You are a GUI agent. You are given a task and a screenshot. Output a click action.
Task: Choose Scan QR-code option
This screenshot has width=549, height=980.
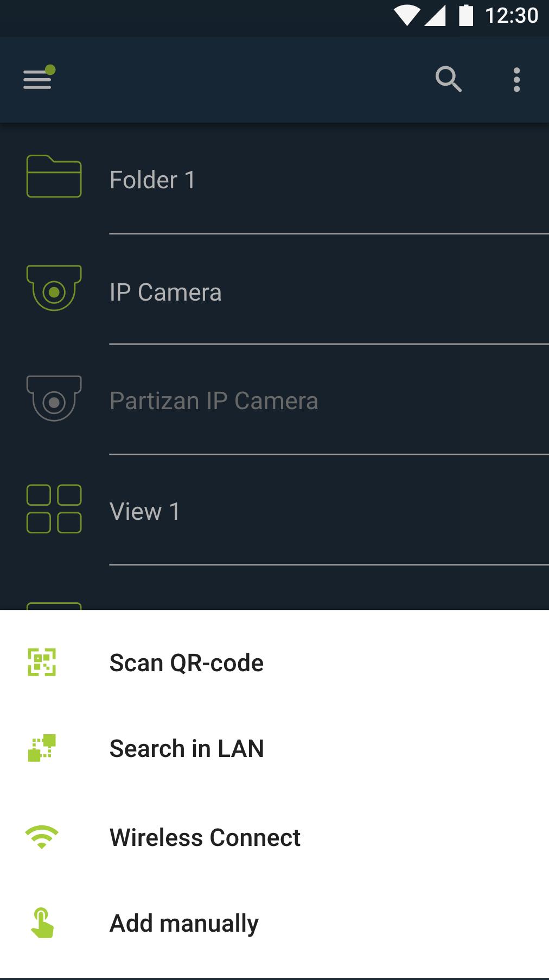pyautogui.click(x=187, y=663)
